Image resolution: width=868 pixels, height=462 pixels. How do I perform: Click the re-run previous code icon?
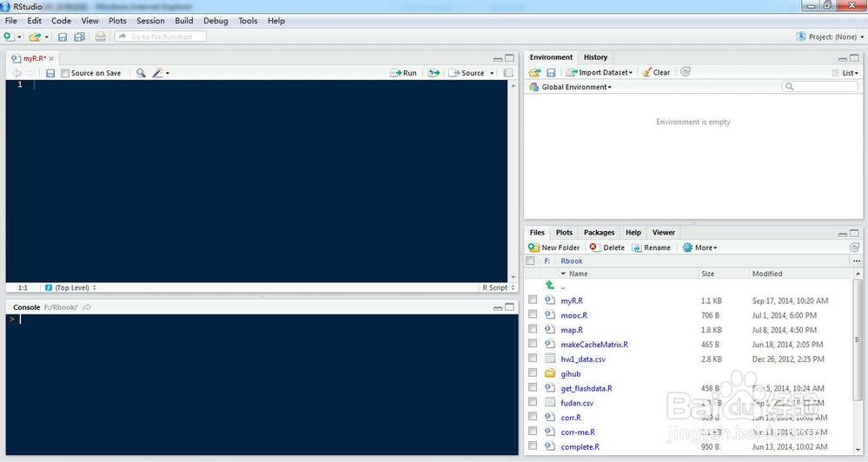tap(434, 73)
